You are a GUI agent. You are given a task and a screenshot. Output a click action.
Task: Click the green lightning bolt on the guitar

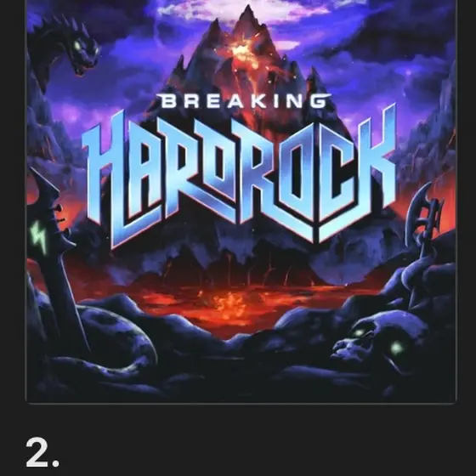coord(39,237)
